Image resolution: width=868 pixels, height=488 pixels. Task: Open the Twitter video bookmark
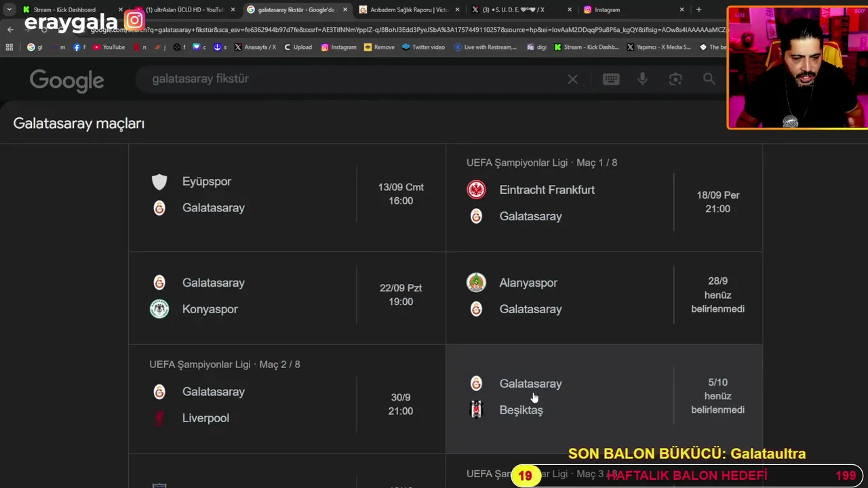[423, 47]
